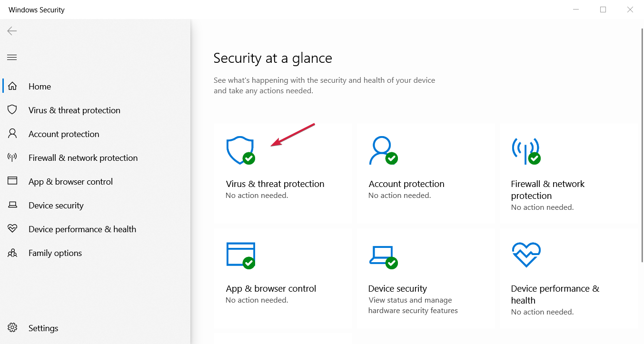This screenshot has width=644, height=344.
Task: Click the Device security tile title
Action: click(x=397, y=289)
